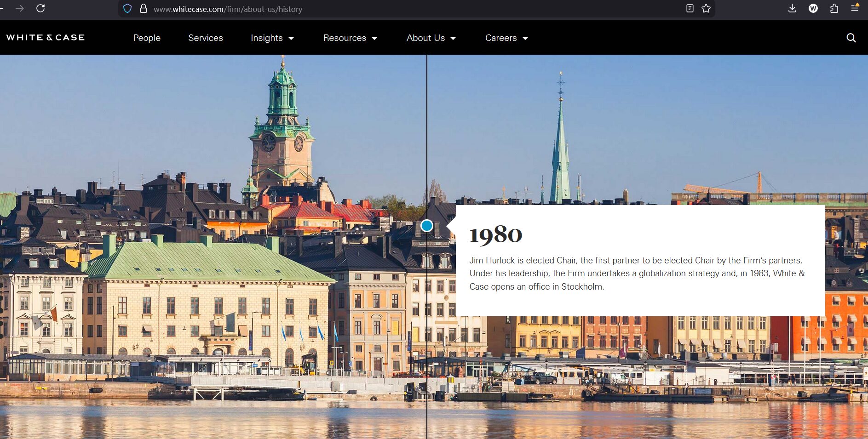
Task: Open the browser downloads panel
Action: click(x=792, y=8)
